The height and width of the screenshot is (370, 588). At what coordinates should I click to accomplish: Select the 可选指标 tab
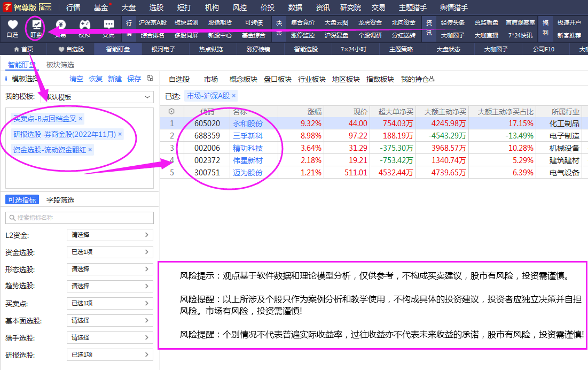click(x=22, y=200)
